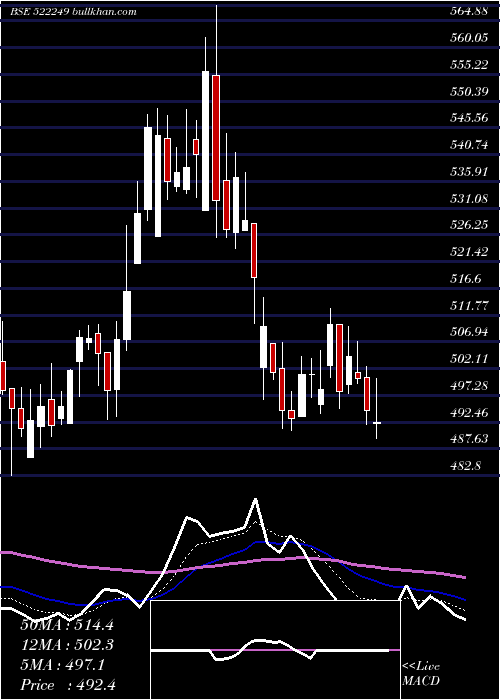Select the 564.88 price axis label
The image size is (500, 700).
[x=468, y=12]
